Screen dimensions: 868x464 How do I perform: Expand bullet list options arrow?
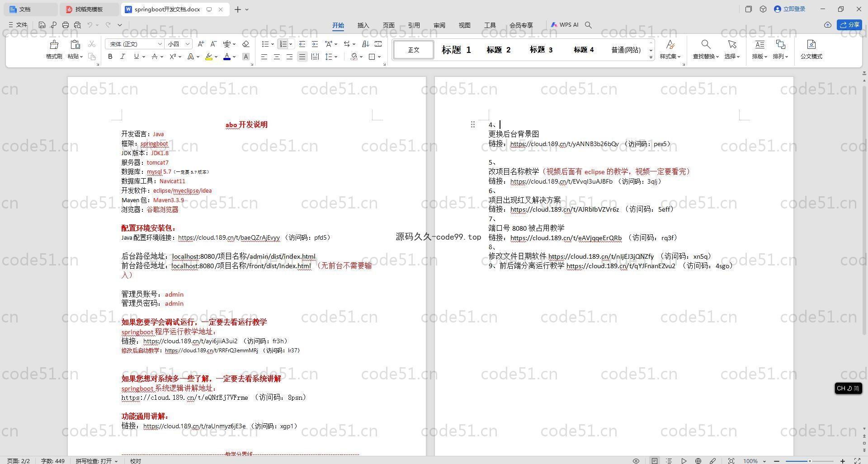click(272, 44)
